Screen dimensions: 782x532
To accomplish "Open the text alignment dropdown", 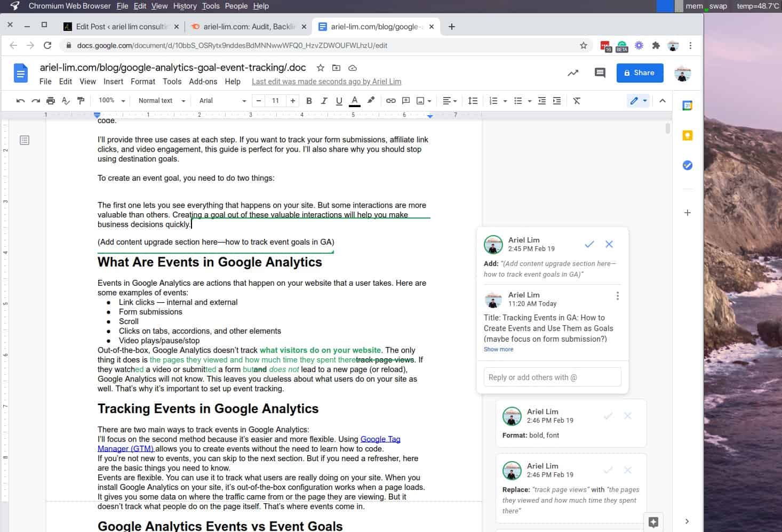I will pyautogui.click(x=450, y=101).
